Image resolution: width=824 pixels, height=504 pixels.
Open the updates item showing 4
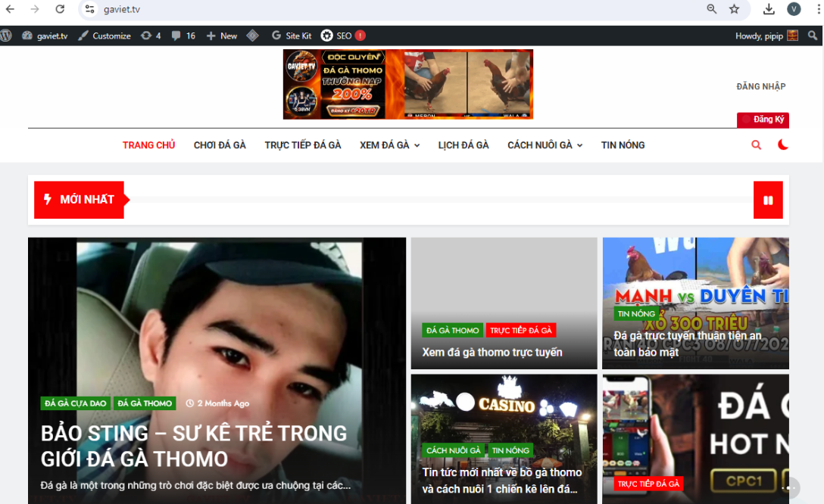click(x=151, y=36)
